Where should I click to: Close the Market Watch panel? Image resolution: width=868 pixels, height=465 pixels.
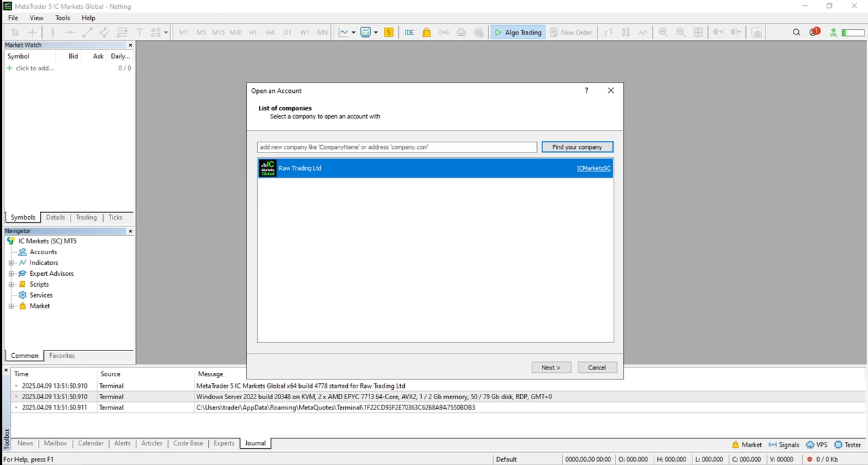(x=131, y=45)
